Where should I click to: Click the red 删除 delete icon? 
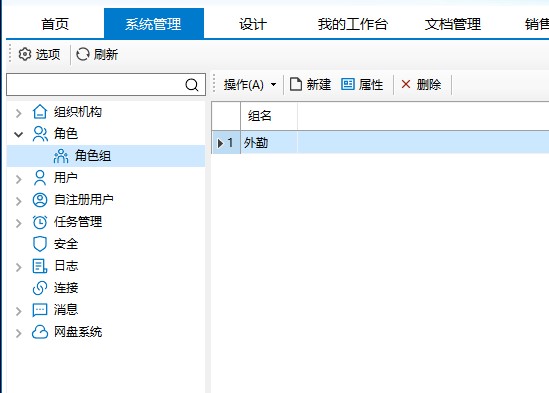406,84
